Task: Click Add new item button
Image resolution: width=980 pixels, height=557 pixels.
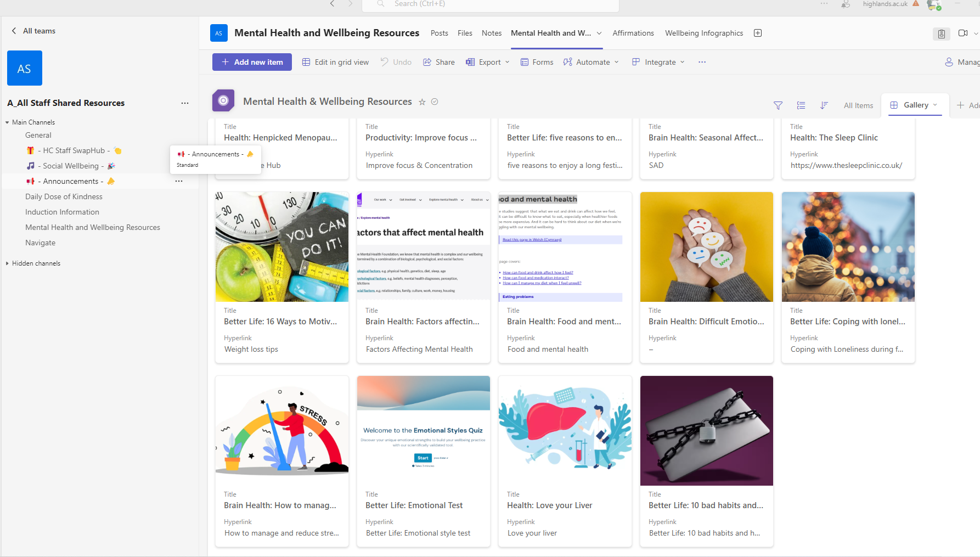Action: pyautogui.click(x=252, y=62)
